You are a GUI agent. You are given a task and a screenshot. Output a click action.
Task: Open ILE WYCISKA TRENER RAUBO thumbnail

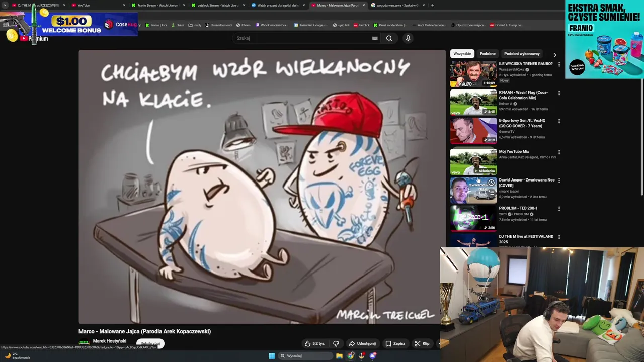(x=473, y=74)
